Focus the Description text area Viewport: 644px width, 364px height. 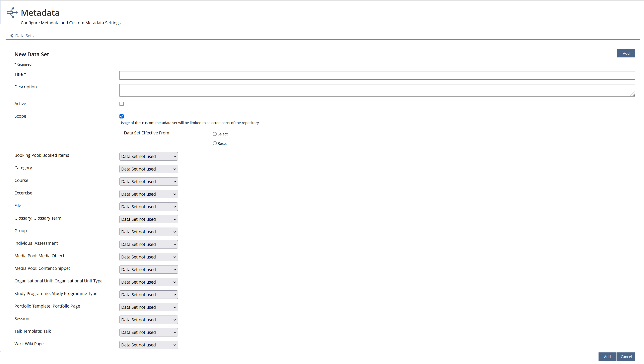pos(377,90)
